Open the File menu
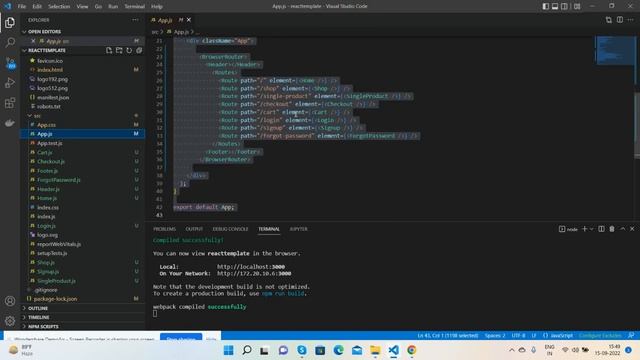This screenshot has height=360, width=640. pyautogui.click(x=22, y=6)
